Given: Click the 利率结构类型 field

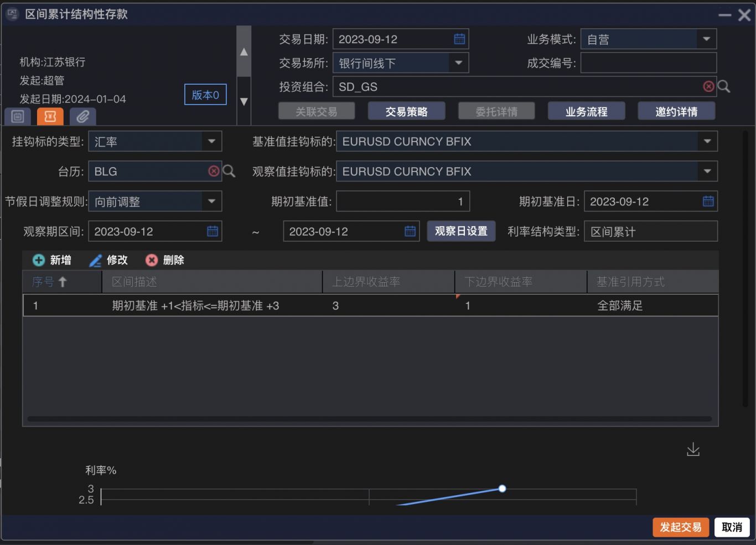Looking at the screenshot, I should 650,231.
